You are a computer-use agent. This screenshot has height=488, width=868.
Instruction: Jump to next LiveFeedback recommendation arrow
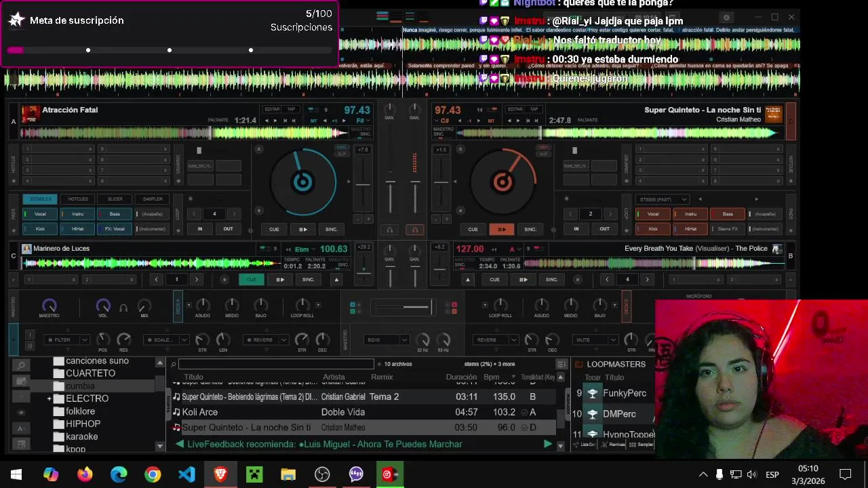548,444
